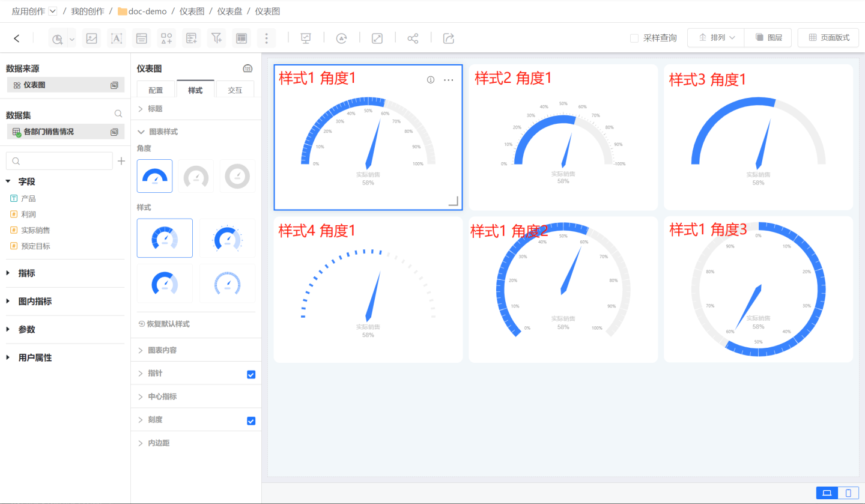Open the 排列 dropdown

[x=716, y=38]
